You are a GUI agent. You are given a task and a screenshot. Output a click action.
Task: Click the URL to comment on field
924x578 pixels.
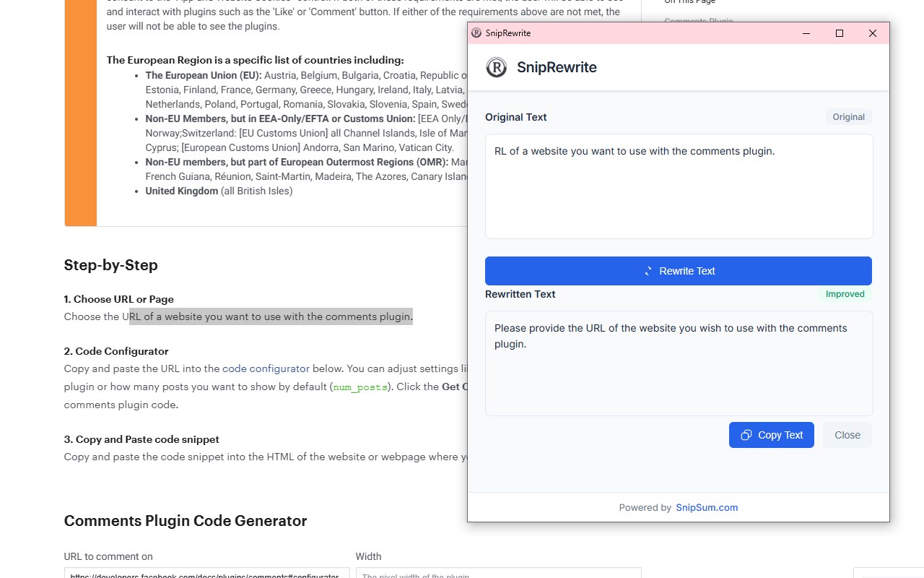[207, 573]
